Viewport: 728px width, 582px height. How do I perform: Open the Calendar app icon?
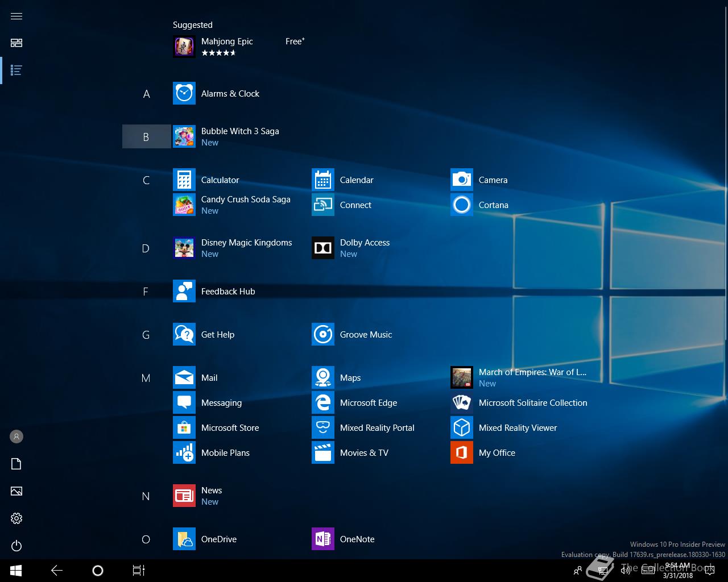323,180
